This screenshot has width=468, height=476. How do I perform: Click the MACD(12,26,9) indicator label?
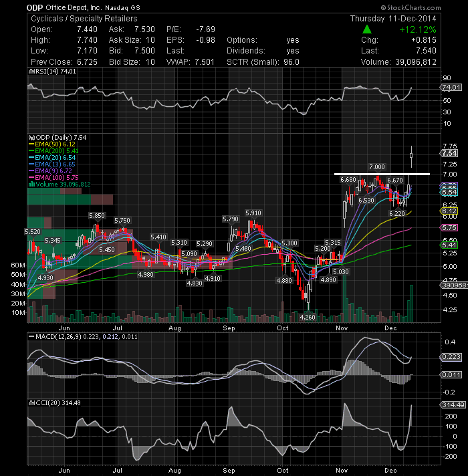click(83, 337)
